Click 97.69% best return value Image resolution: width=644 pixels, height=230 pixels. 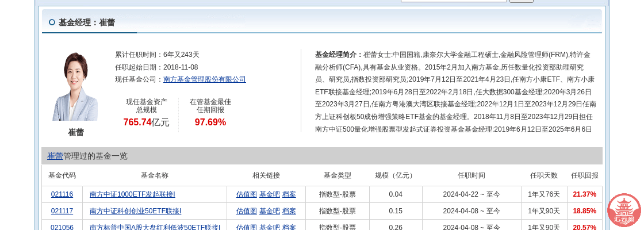tap(210, 122)
